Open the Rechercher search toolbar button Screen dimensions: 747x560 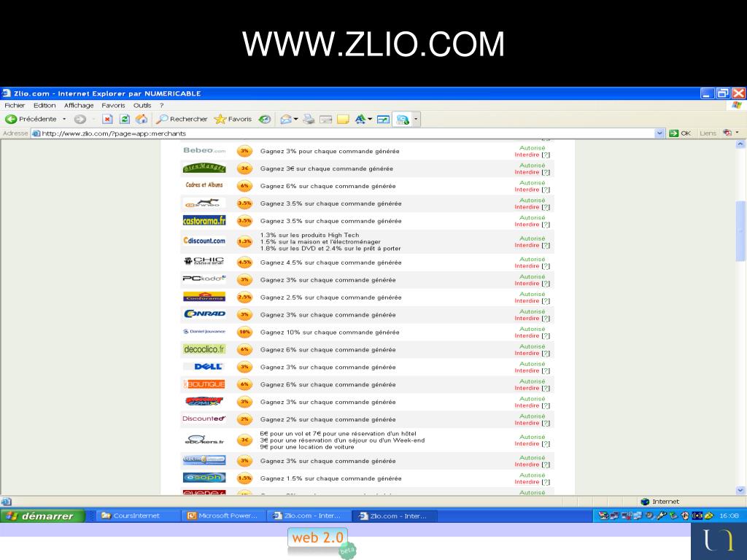(182, 119)
